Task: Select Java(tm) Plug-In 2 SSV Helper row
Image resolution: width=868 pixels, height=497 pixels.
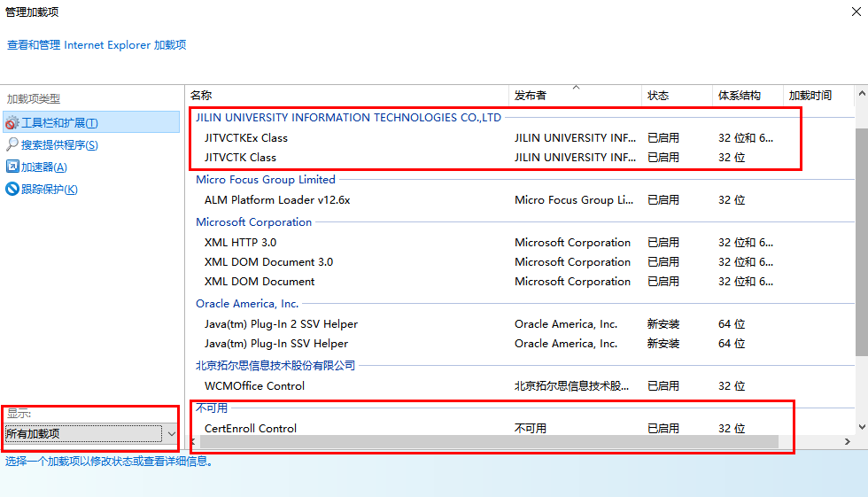Action: pos(521,323)
